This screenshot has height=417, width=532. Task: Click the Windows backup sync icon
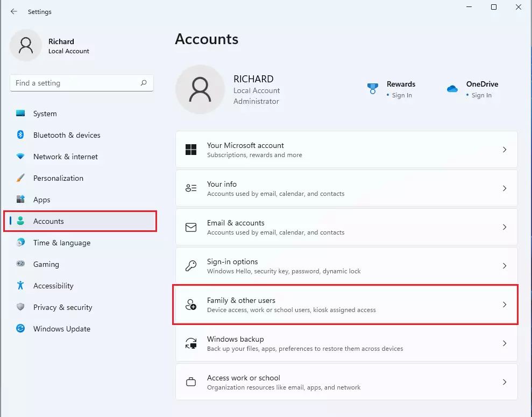190,343
